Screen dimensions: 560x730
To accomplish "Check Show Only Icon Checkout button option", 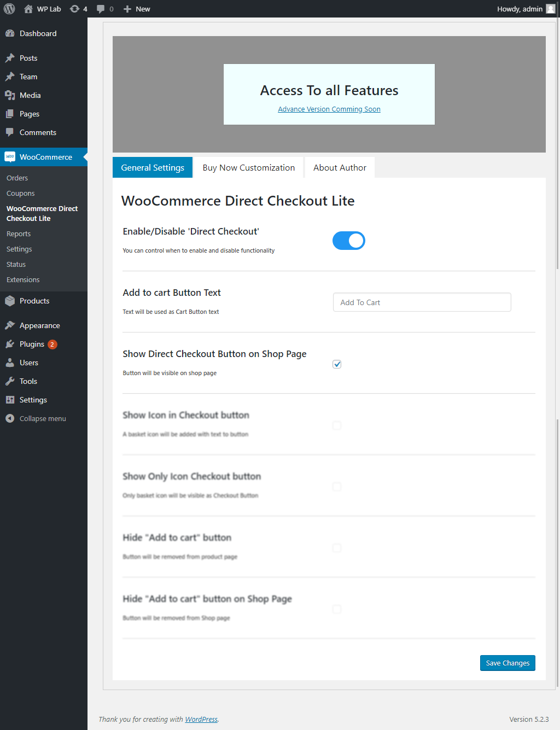I will [x=337, y=487].
